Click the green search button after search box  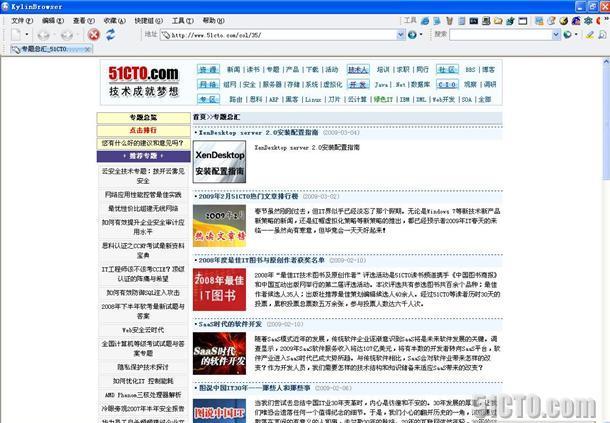click(x=568, y=35)
